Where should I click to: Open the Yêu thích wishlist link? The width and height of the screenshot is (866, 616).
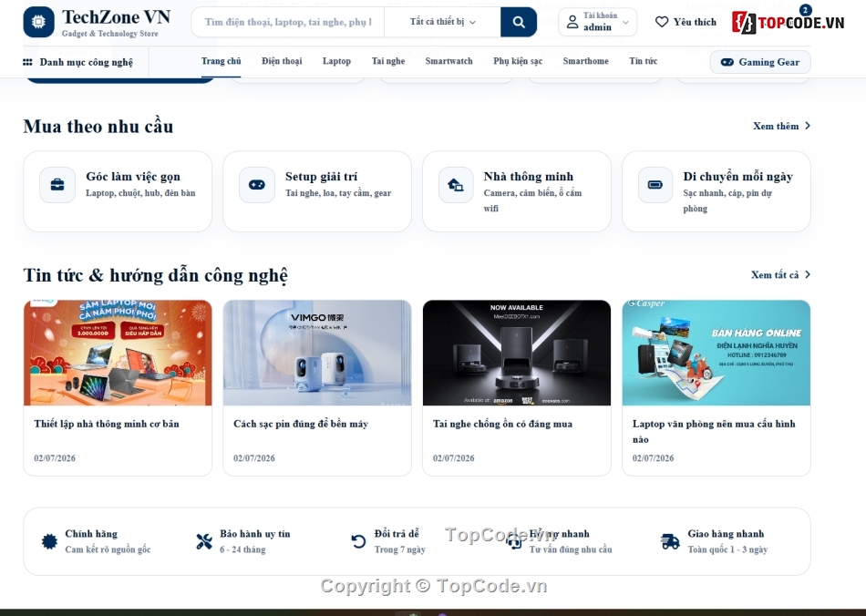pyautogui.click(x=686, y=22)
